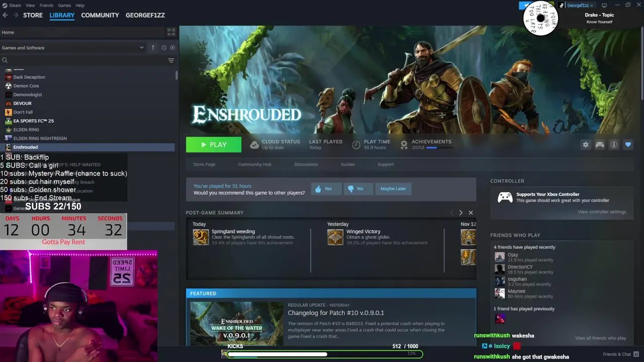Image resolution: width=644 pixels, height=362 pixels.
Task: Favorite Enshrouded with the heart icon
Action: [628, 145]
